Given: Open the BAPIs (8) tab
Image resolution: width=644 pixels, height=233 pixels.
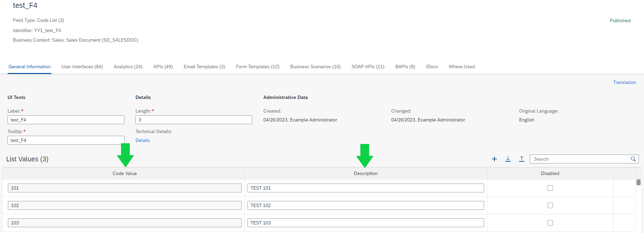Looking at the screenshot, I should click(x=405, y=67).
